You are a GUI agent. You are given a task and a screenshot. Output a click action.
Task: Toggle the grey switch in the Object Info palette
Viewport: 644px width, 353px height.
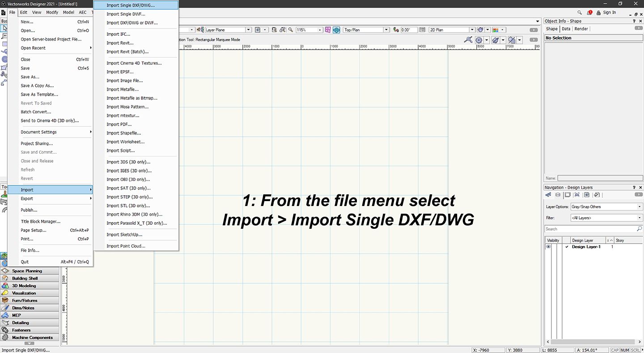pos(639,28)
